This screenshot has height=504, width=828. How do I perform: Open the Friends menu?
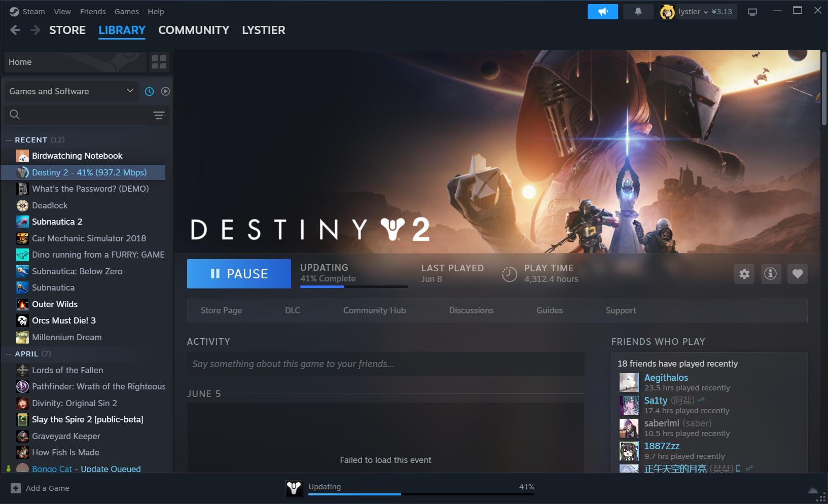point(93,11)
